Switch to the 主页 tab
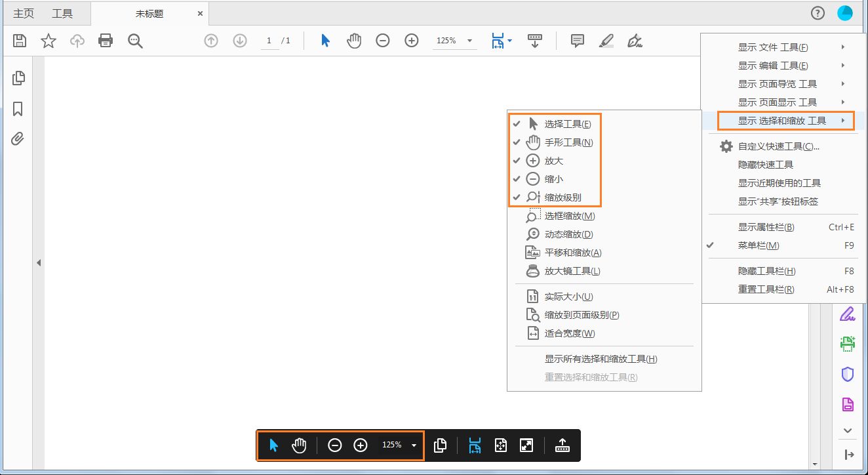This screenshot has height=475, width=868. tap(23, 12)
